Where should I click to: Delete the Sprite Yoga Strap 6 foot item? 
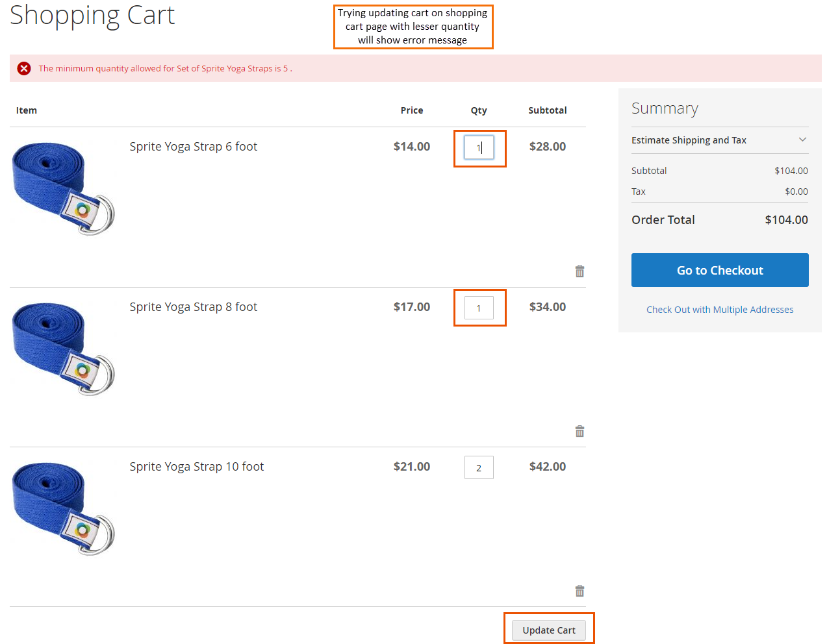click(579, 271)
